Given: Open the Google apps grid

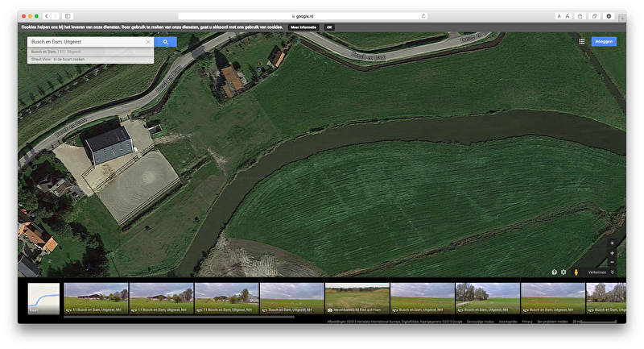Looking at the screenshot, I should (x=581, y=42).
